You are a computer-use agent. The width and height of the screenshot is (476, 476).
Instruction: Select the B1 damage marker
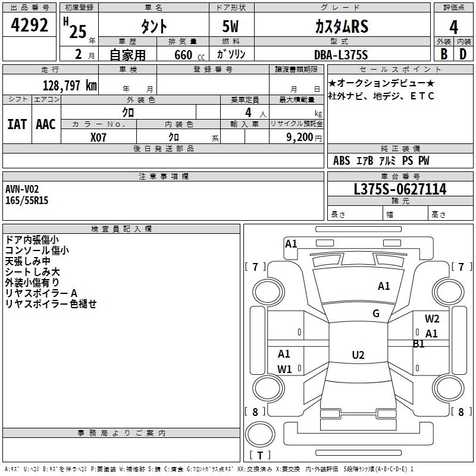(419, 344)
